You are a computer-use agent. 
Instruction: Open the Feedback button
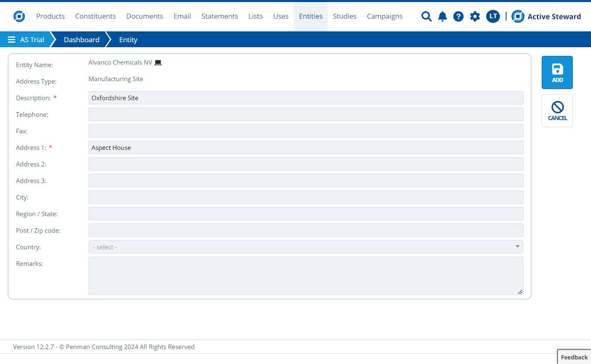[574, 357]
